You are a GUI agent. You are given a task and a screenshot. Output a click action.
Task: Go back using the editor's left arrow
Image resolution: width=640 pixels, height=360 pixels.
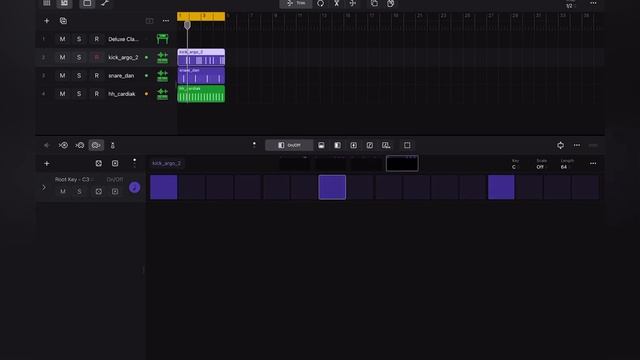click(x=47, y=145)
